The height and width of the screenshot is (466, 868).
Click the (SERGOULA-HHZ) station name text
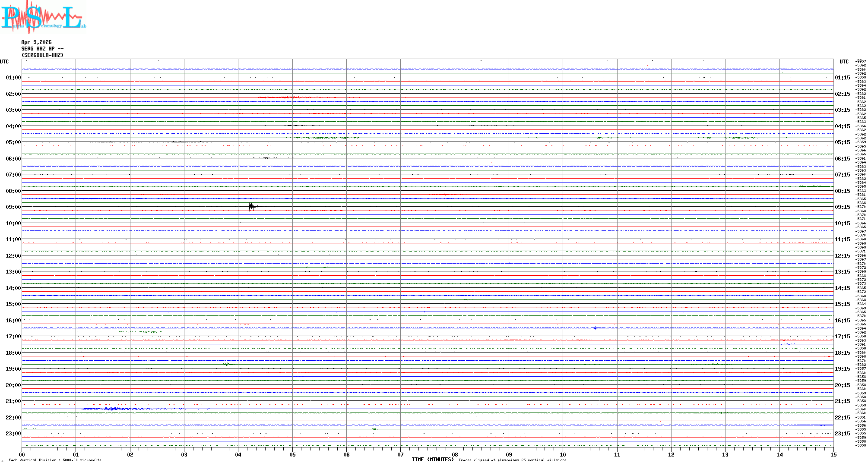[42, 55]
